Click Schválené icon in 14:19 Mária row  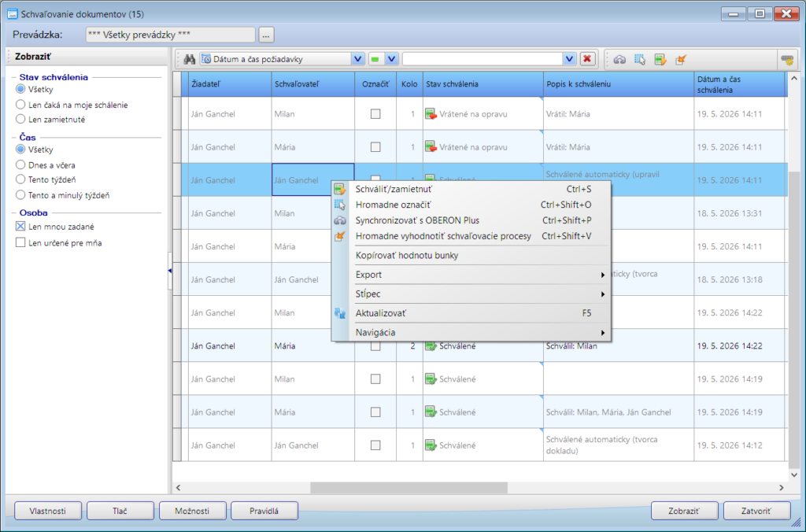pyautogui.click(x=431, y=412)
